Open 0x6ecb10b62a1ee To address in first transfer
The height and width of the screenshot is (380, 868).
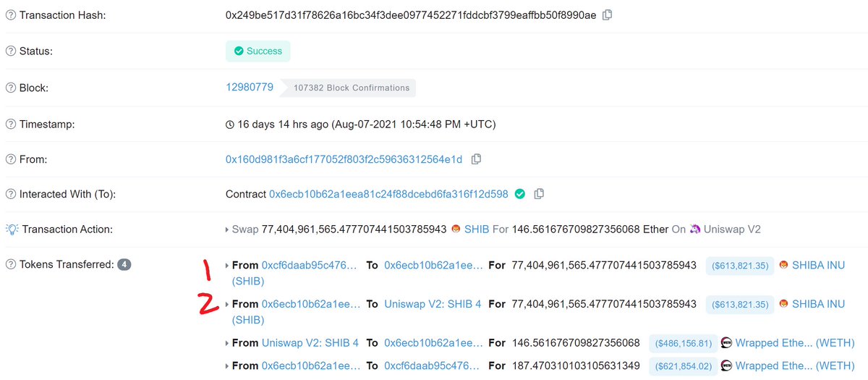coord(433,265)
